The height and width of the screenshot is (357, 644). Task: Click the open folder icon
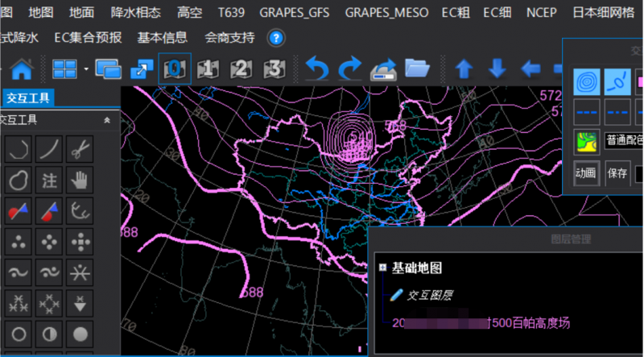pos(417,68)
